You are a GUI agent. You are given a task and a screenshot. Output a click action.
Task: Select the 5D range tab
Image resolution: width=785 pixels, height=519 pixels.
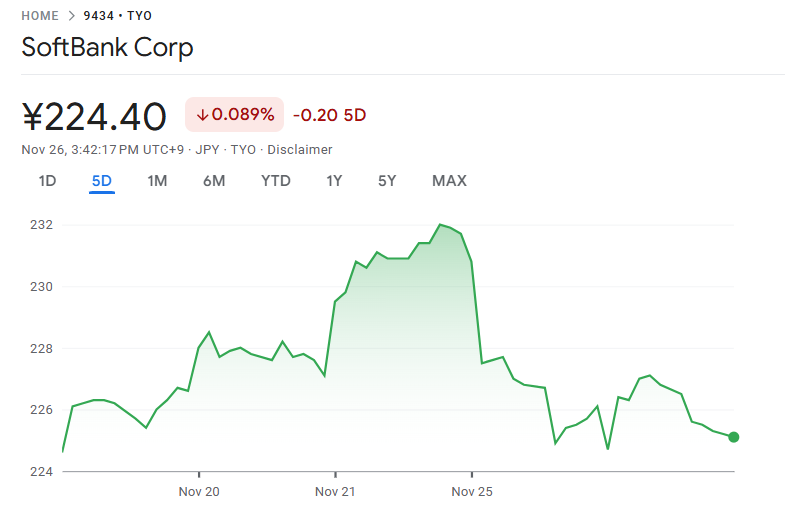click(102, 181)
